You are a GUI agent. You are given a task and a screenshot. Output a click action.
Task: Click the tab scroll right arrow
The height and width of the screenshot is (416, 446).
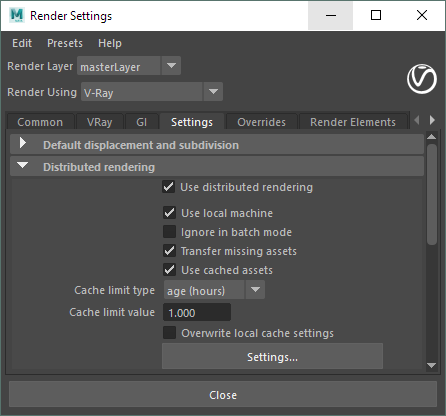[432, 120]
